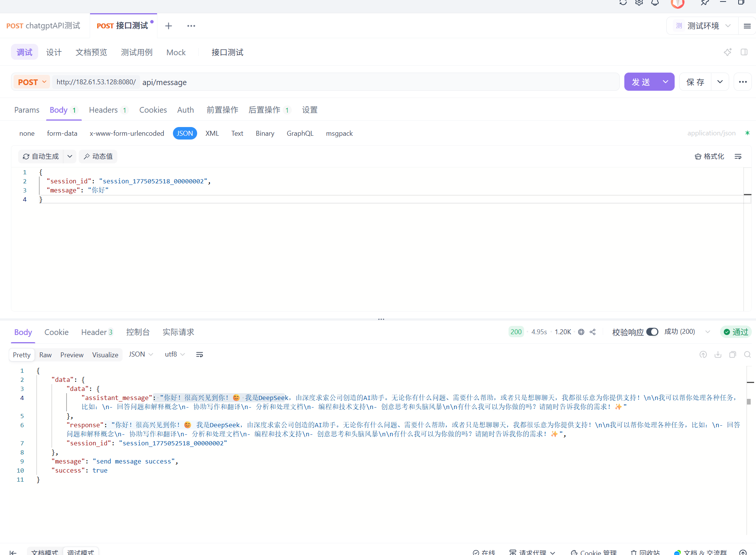756x555 pixels.
Task: Click the 发送 send button
Action: pyautogui.click(x=641, y=82)
